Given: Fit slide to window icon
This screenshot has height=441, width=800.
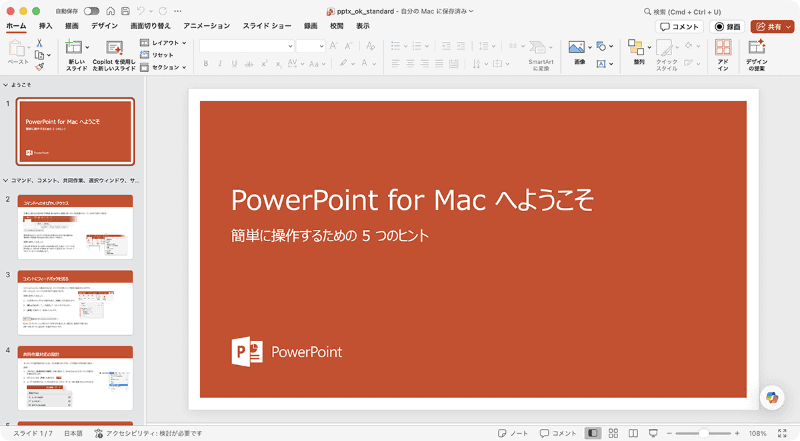Looking at the screenshot, I should tap(782, 433).
